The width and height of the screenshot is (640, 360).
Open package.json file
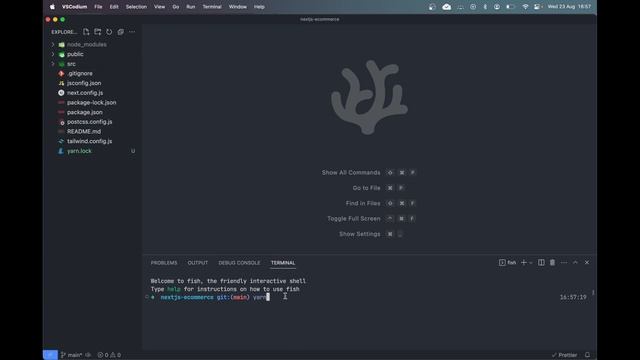pyautogui.click(x=85, y=112)
